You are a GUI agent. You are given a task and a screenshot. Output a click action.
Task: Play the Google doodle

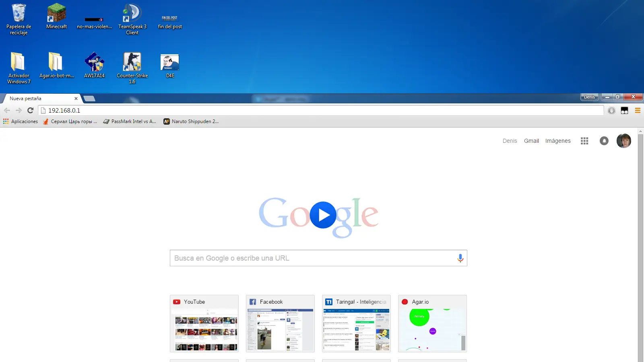coord(323,215)
